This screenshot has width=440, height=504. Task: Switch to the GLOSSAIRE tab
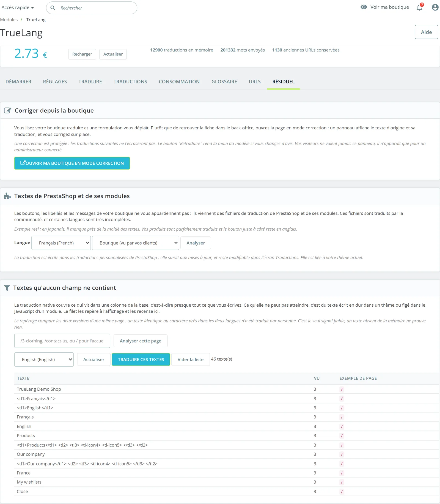tap(224, 81)
